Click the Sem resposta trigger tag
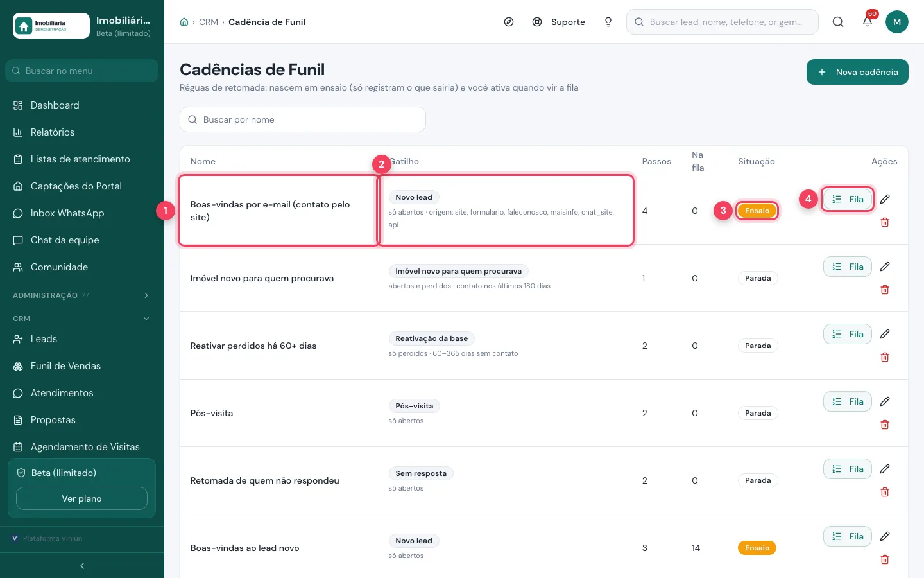Viewport: 924px width, 578px height. (x=421, y=473)
